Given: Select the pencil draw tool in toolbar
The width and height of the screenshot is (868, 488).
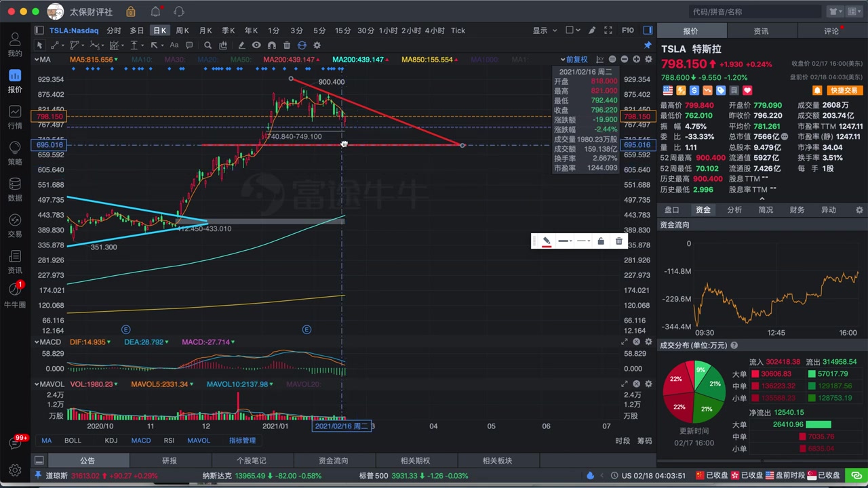Looking at the screenshot, I should (x=241, y=45).
